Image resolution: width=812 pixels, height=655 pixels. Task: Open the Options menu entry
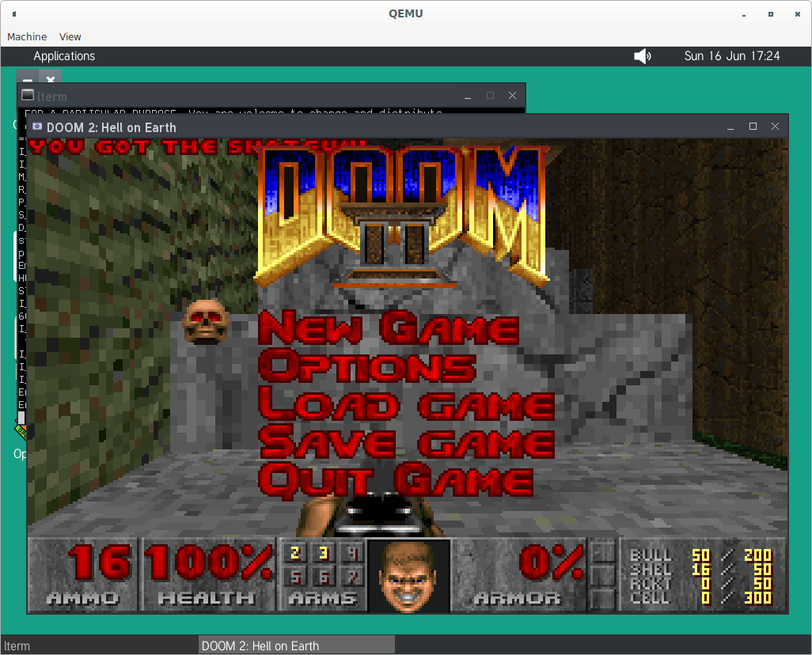pyautogui.click(x=367, y=366)
